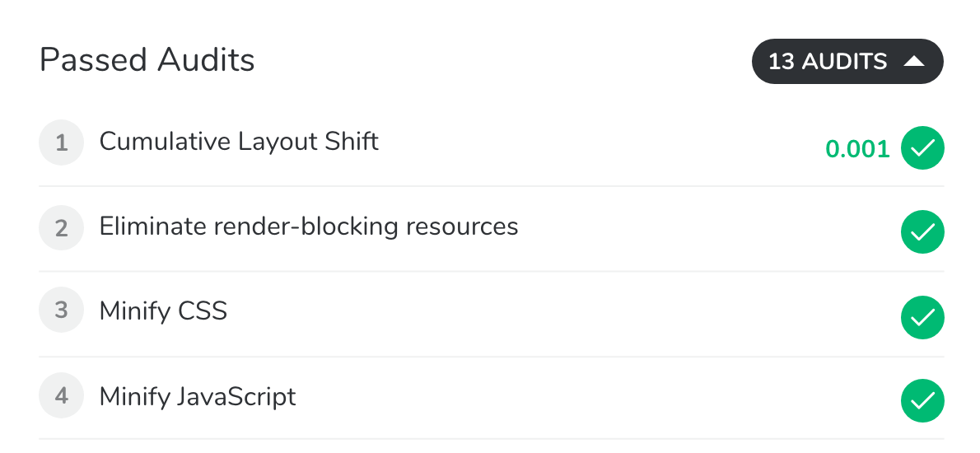
Task: Expand the Eliminate render-blocking resources audit title
Action: 309,226
